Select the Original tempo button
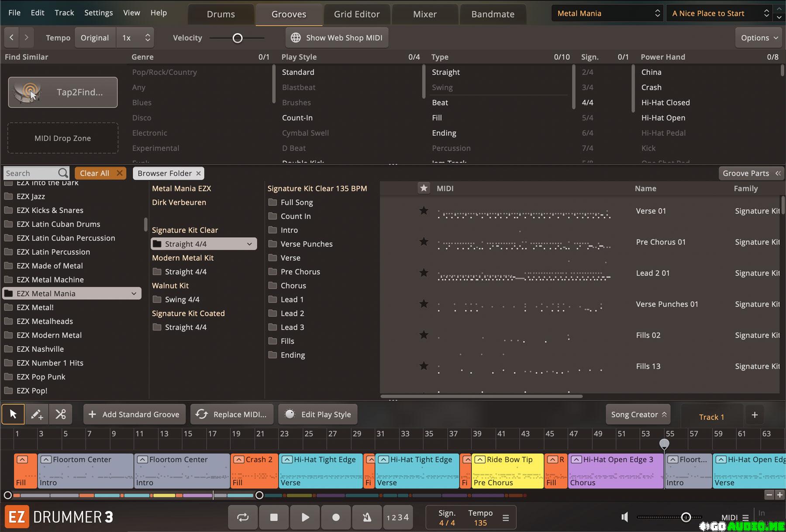 [95, 38]
